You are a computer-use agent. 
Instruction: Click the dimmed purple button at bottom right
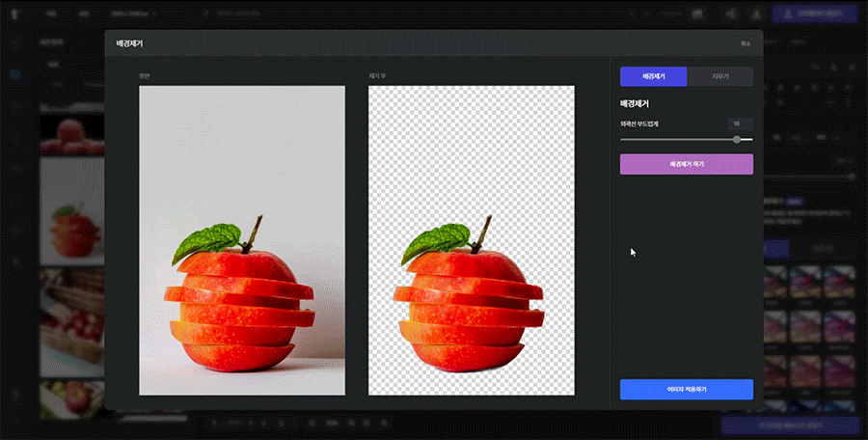pyautogui.click(x=789, y=425)
